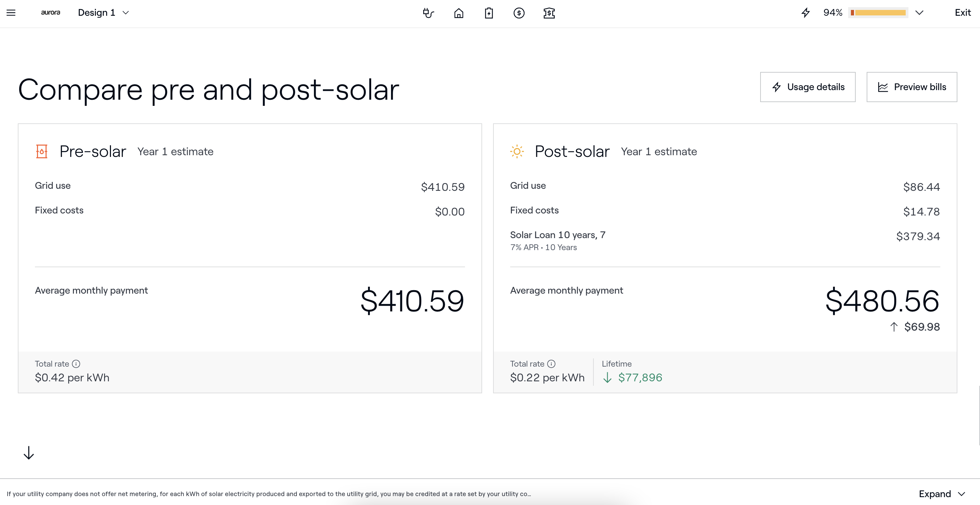Click the down arrow scroll icon

28,453
